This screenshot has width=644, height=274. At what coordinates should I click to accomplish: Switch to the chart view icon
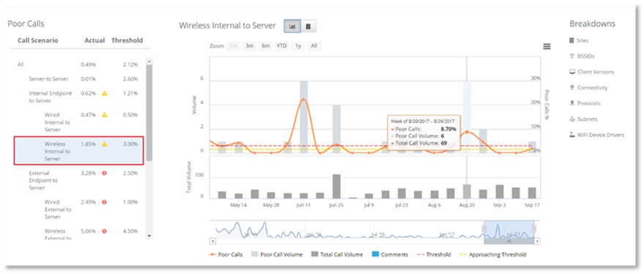pyautogui.click(x=292, y=26)
